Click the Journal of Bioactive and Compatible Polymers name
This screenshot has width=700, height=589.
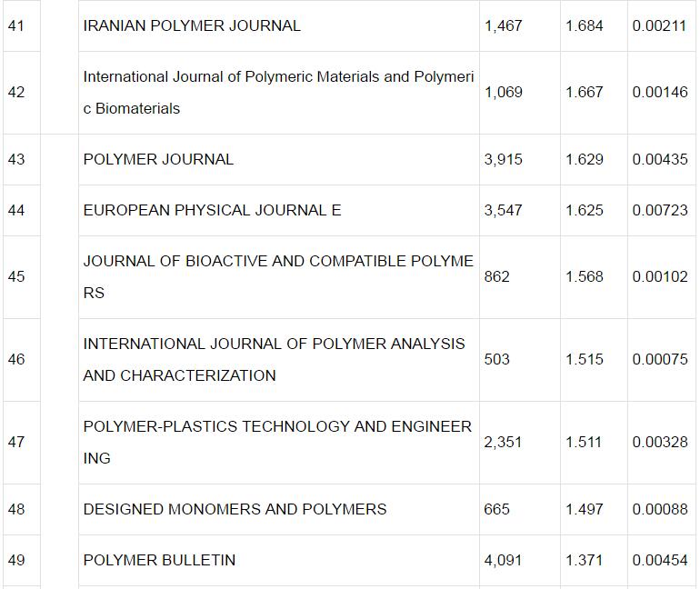pos(277,276)
